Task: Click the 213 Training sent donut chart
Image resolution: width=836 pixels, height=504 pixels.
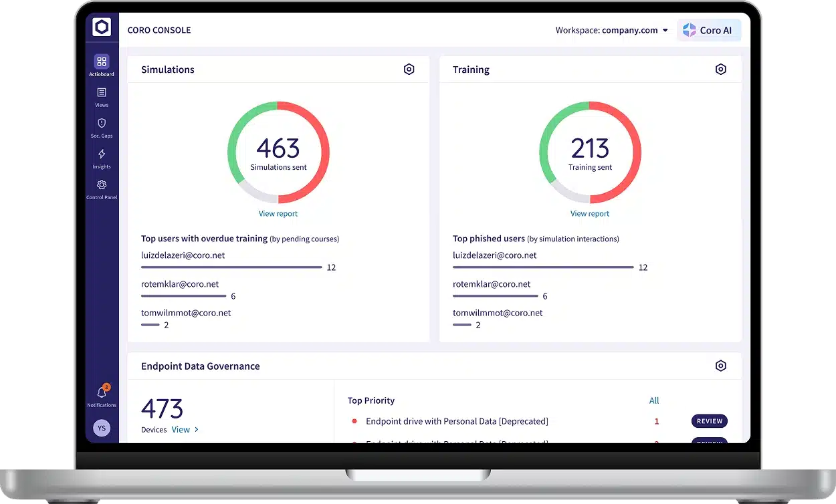Action: click(590, 152)
